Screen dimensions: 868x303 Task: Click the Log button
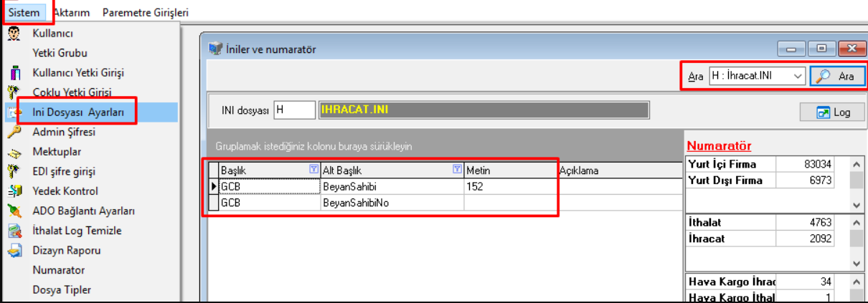click(x=832, y=112)
